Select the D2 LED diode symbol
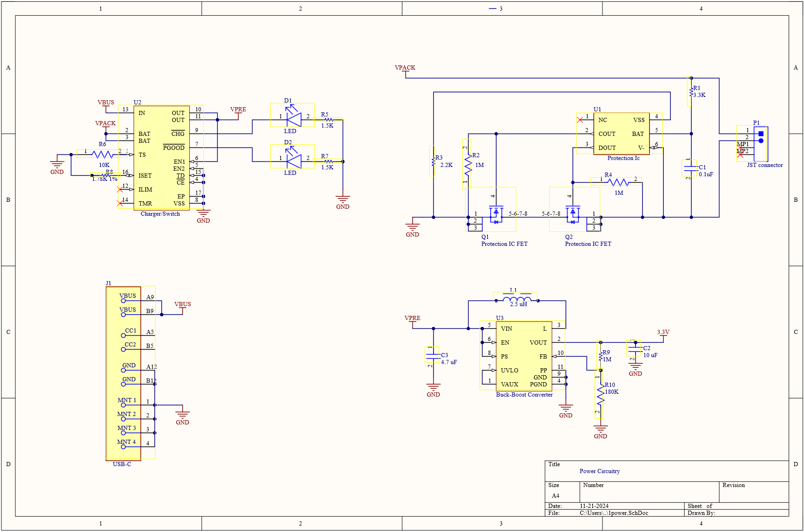The width and height of the screenshot is (804, 532). (x=293, y=160)
